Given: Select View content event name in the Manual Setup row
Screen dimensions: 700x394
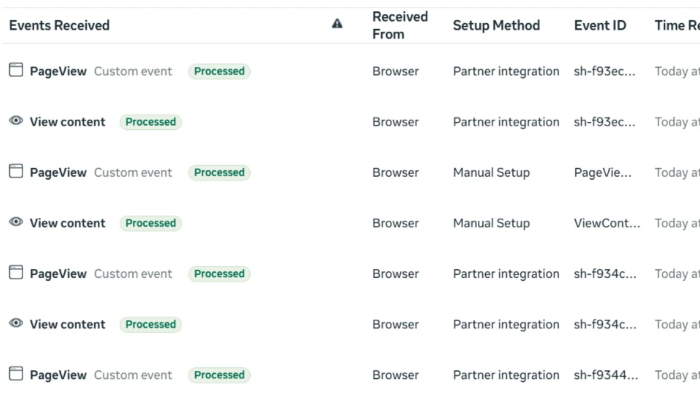Looking at the screenshot, I should pos(67,223).
